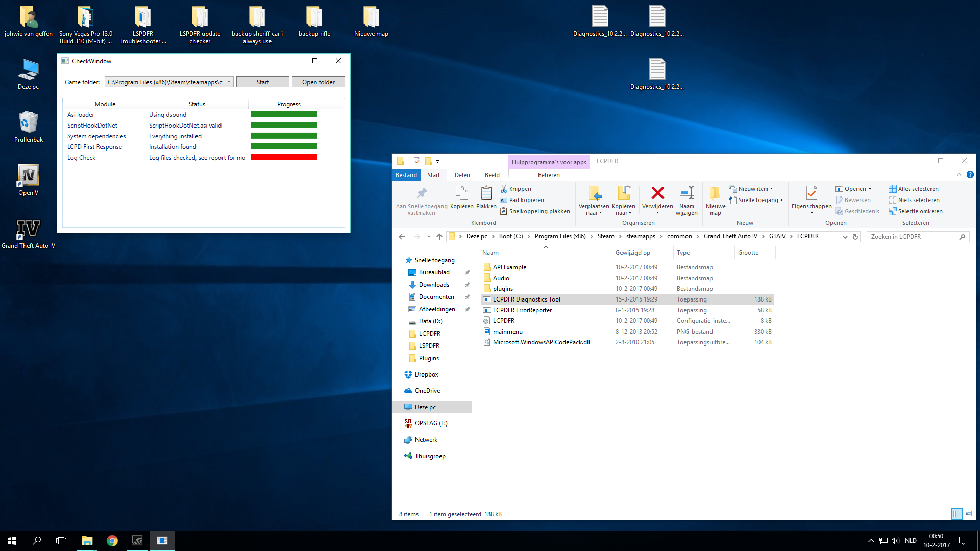The height and width of the screenshot is (551, 980).
Task: Click Chrome icon in the taskbar
Action: click(112, 541)
